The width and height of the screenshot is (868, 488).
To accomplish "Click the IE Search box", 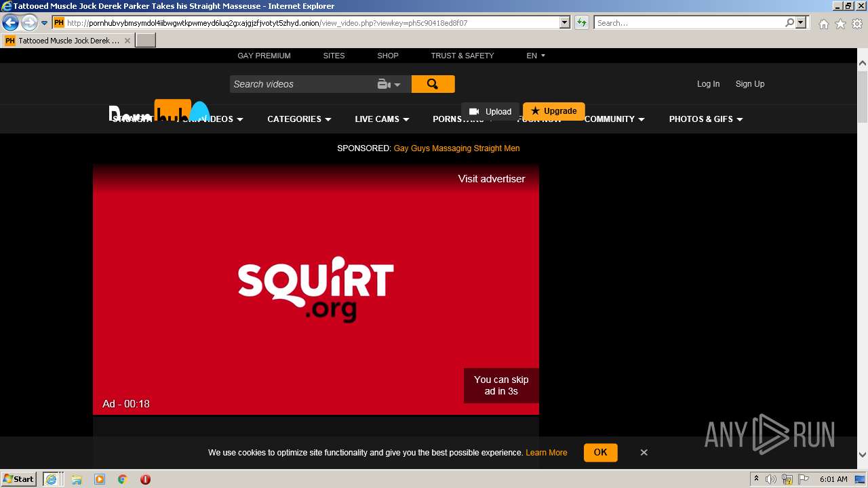I will pos(689,22).
